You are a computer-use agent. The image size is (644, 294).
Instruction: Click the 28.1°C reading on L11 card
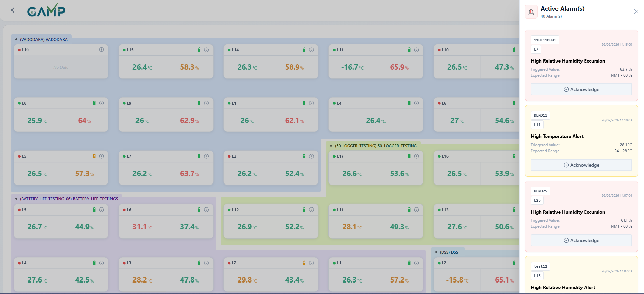352,227
